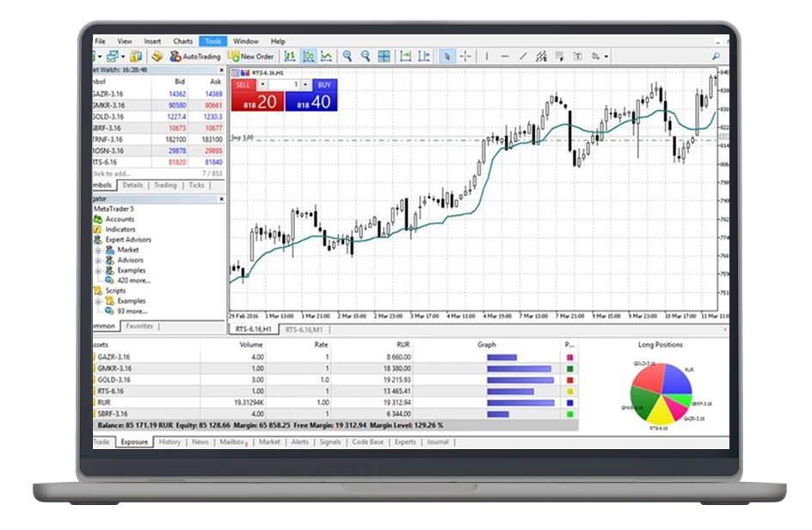Open the Tools menu
Screen dimensions: 812x530
(x=212, y=41)
